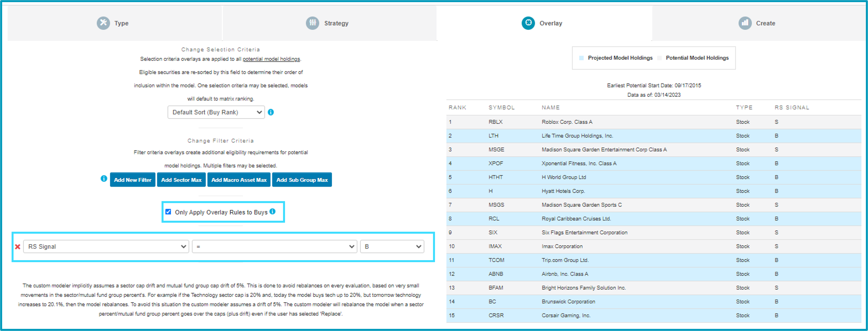The width and height of the screenshot is (868, 331).
Task: Click Six Flags Entertainment Corporation name
Action: (584, 232)
